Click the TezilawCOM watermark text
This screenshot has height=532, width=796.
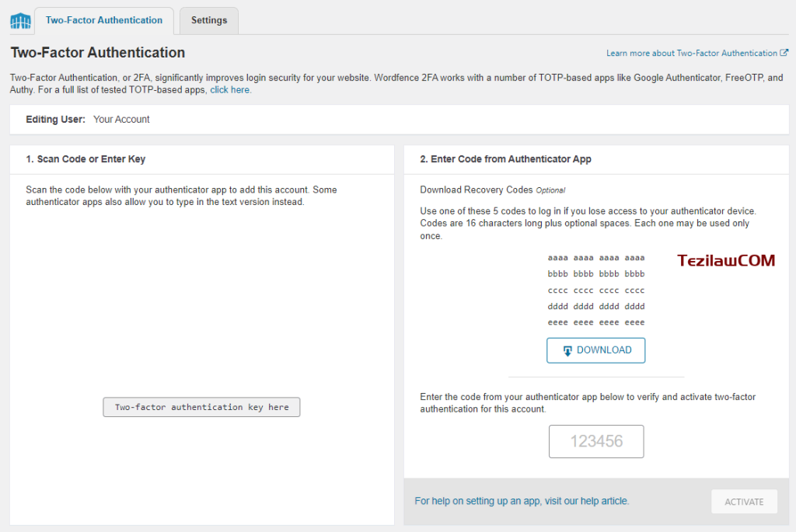pos(725,261)
